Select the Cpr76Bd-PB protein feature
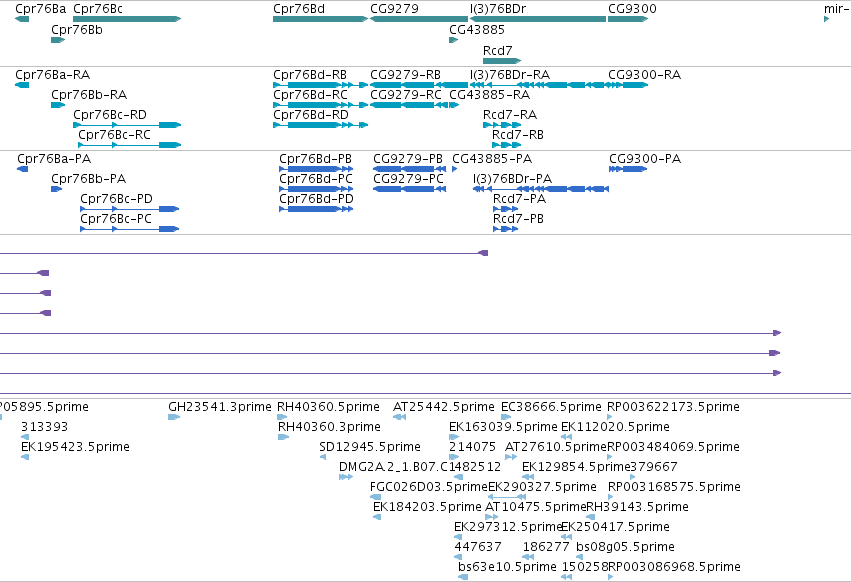Viewport: 851px width, 582px height. point(316,169)
